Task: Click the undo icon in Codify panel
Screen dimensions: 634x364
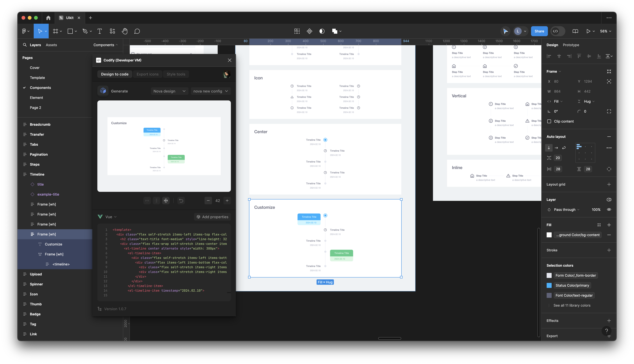Action: pyautogui.click(x=181, y=201)
